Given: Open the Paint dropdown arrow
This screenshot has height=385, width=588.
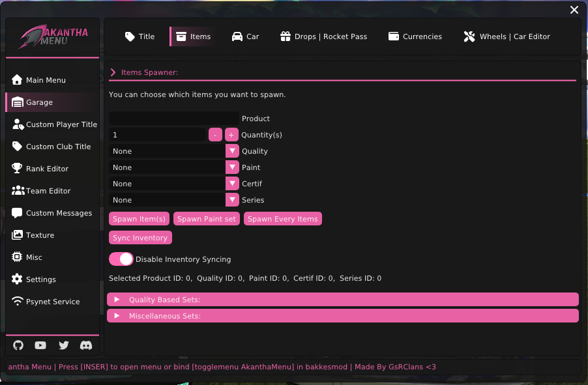Looking at the screenshot, I should pyautogui.click(x=231, y=167).
